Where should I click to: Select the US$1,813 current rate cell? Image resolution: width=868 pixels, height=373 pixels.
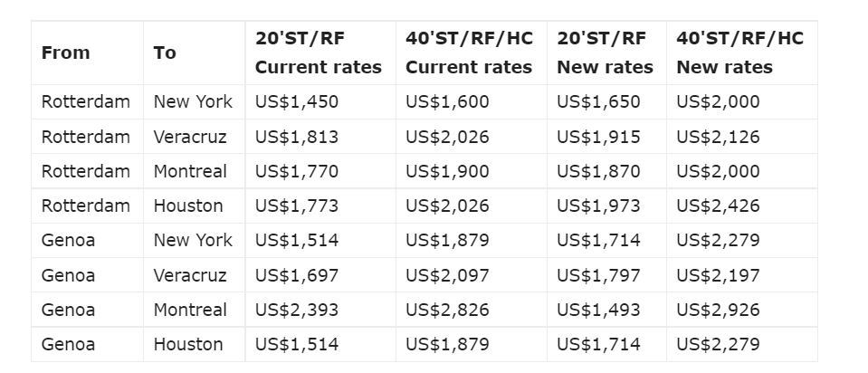coord(297,138)
